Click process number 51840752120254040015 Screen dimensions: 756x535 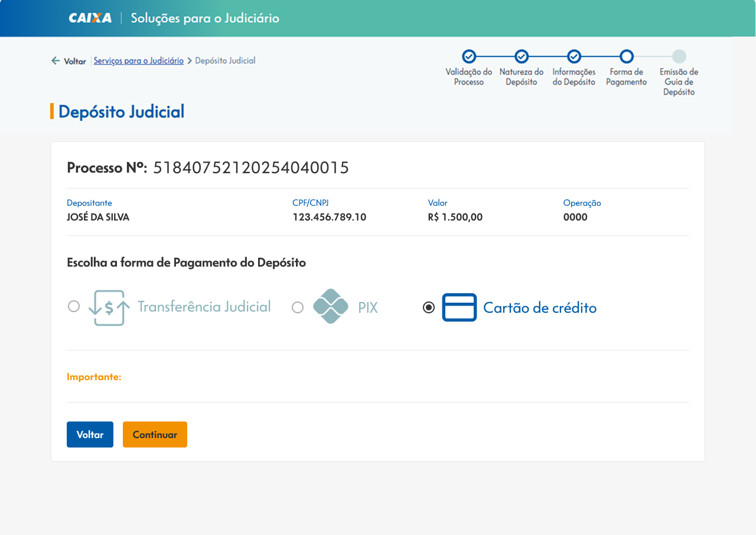(251, 168)
